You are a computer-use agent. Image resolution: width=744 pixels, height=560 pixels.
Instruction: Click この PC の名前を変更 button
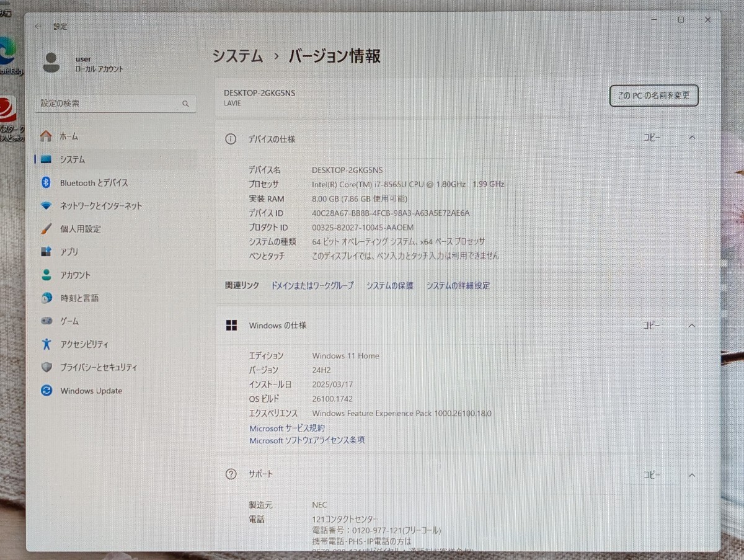(654, 96)
